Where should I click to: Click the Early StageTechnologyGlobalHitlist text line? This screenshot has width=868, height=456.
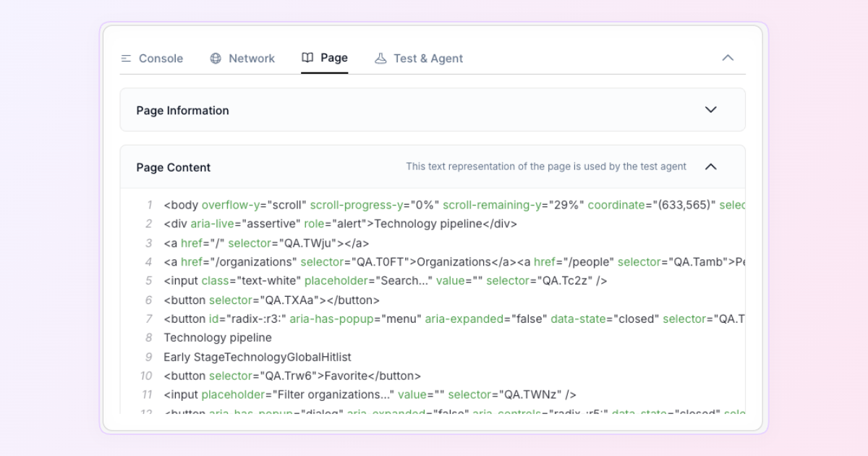point(257,357)
